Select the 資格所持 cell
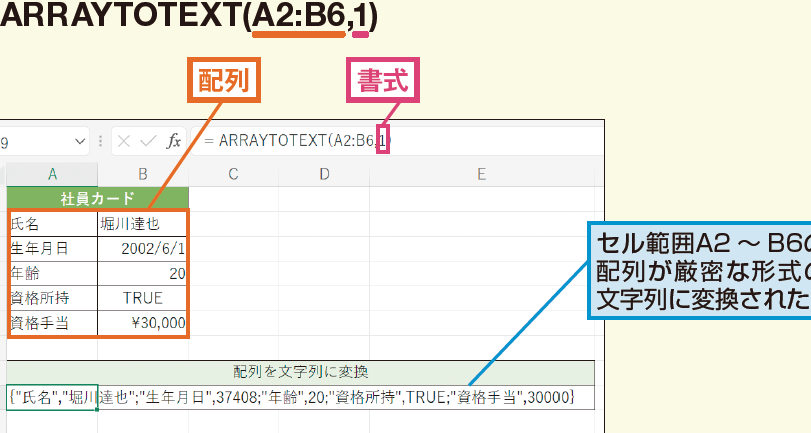 point(52,298)
